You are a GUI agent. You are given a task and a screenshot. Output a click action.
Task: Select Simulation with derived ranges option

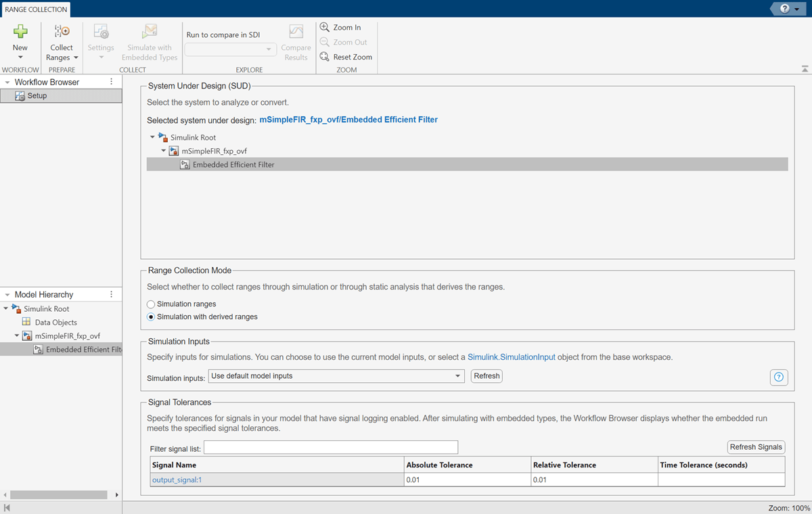pos(151,317)
